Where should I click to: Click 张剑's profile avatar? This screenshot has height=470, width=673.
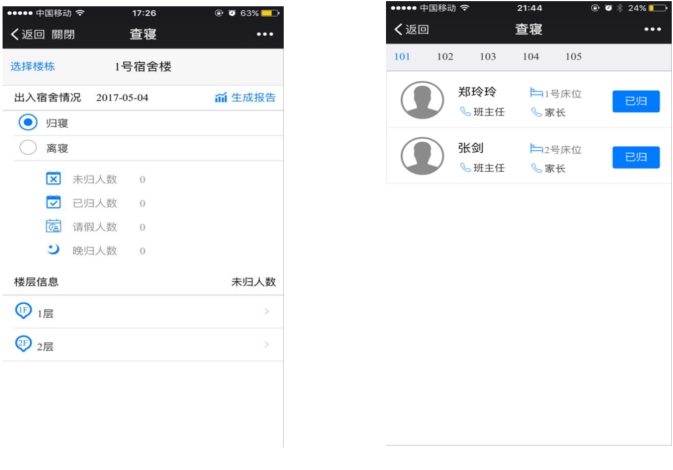(422, 157)
